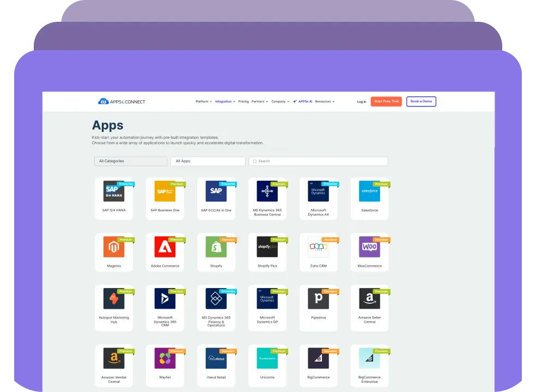The height and width of the screenshot is (392, 536).
Task: Select the Adobe Commerce icon
Action: coord(165,247)
